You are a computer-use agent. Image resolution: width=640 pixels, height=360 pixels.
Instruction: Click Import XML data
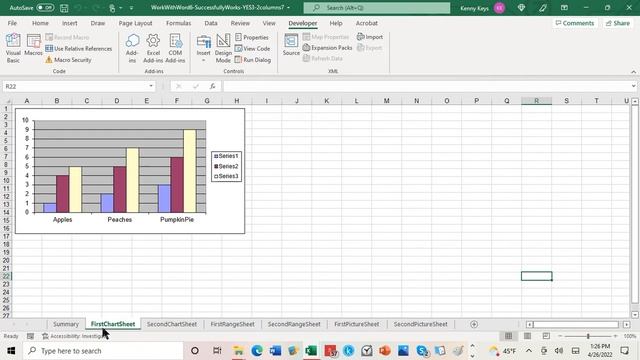pyautogui.click(x=370, y=37)
